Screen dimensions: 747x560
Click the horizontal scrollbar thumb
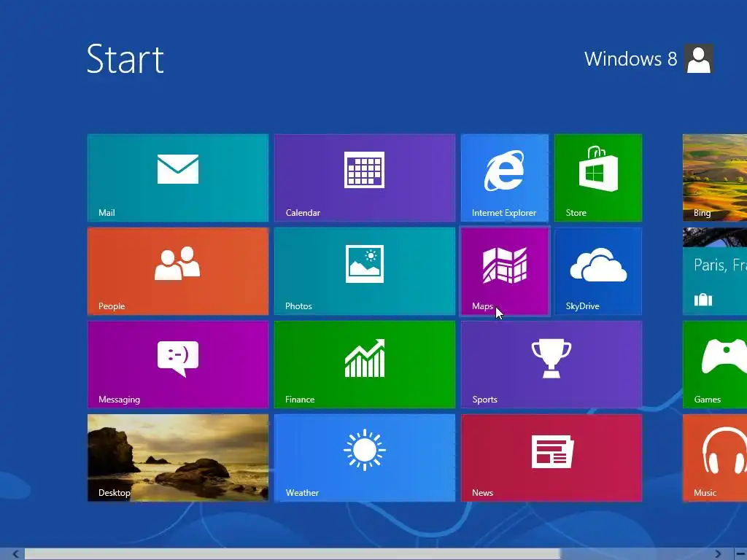[292, 554]
